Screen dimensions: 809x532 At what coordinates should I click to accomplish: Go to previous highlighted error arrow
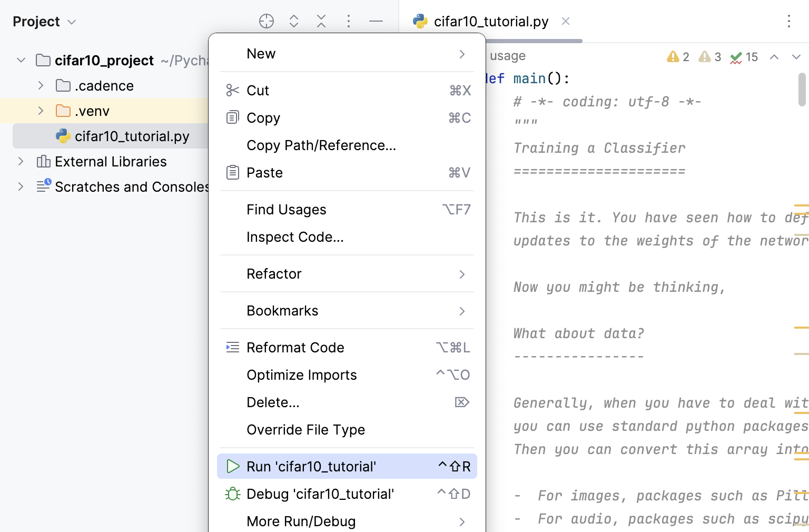(774, 57)
